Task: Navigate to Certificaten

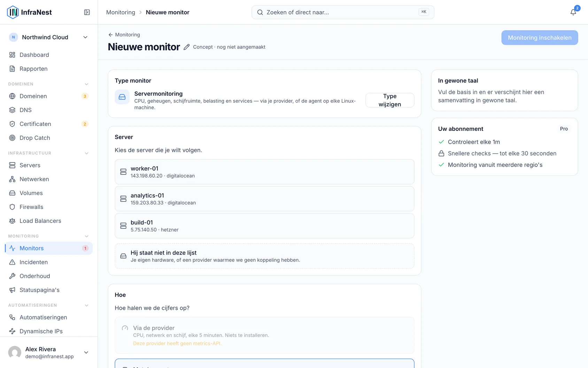Action: (x=49, y=124)
